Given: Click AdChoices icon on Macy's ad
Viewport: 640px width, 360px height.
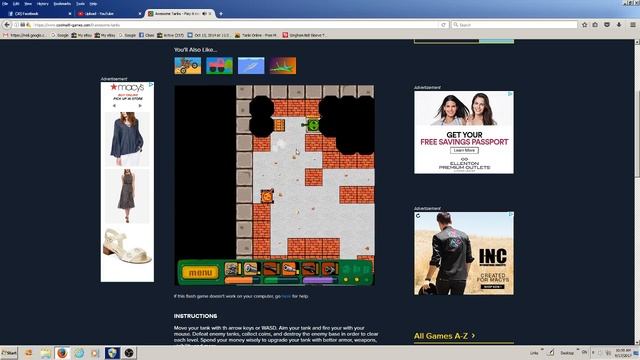Looking at the screenshot, I should pos(151,84).
